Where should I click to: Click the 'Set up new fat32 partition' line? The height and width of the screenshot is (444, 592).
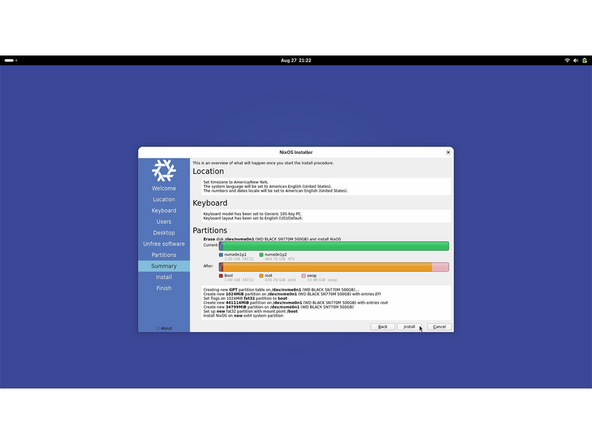coord(251,311)
